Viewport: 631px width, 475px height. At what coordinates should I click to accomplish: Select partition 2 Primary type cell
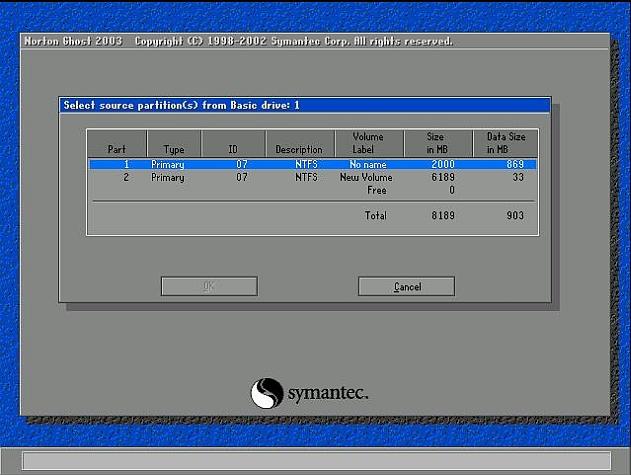(x=167, y=177)
